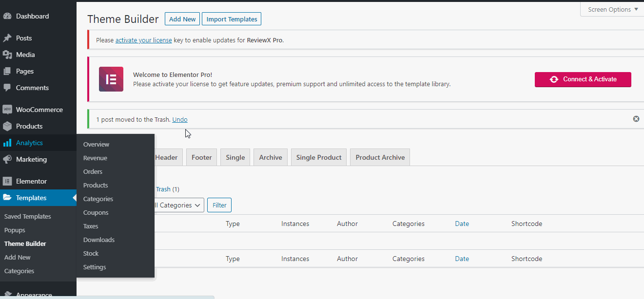Image resolution: width=644 pixels, height=299 pixels.
Task: Switch to the Single Product tab
Action: click(318, 157)
